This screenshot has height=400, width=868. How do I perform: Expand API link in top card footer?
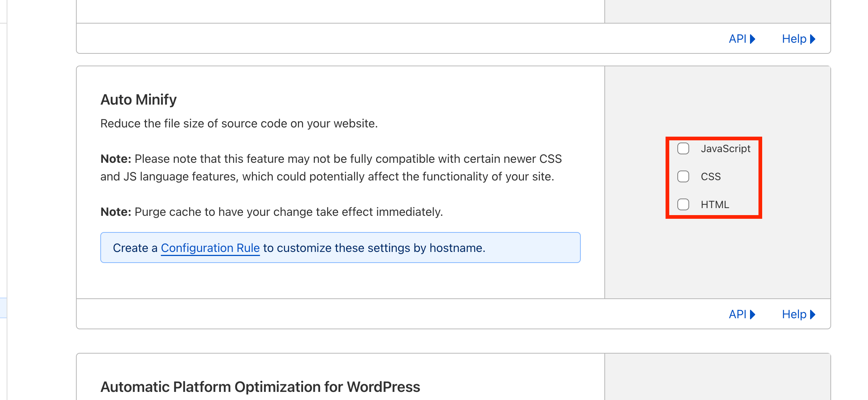click(x=742, y=39)
